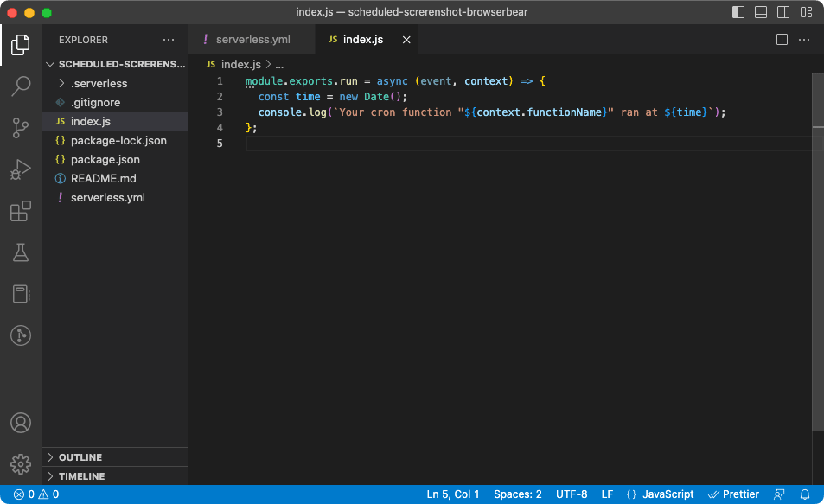
Task: Collapse the SCHEDULED-SCREENS folder
Action: [x=49, y=63]
